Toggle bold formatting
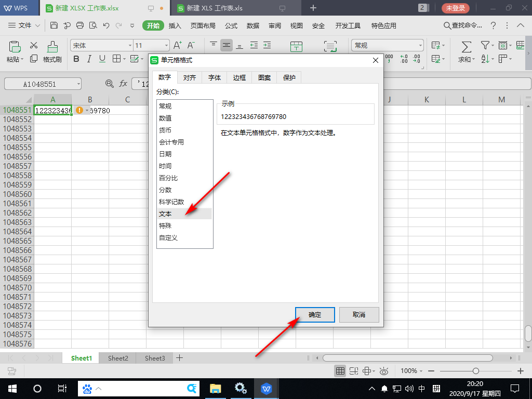Viewport: 532px width, 399px height. [76, 59]
